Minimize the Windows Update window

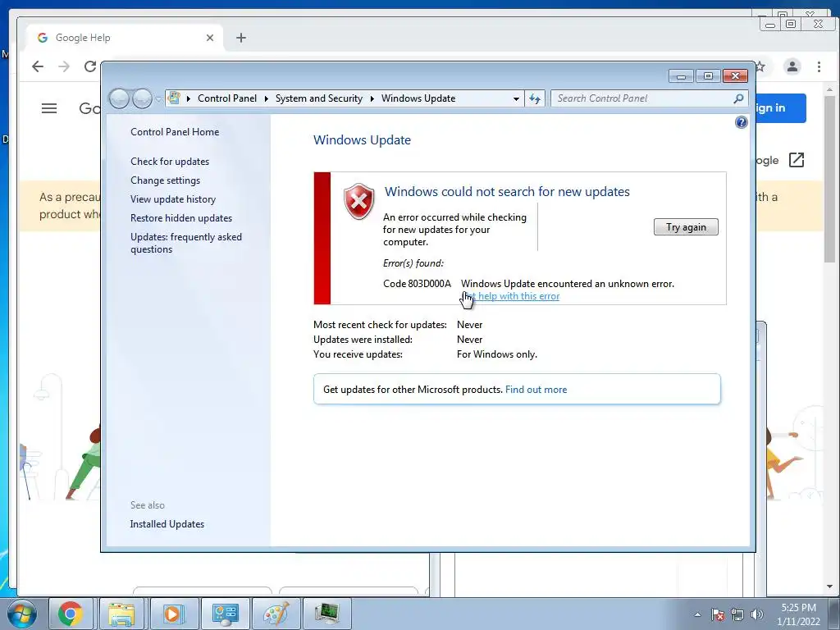[x=681, y=76]
